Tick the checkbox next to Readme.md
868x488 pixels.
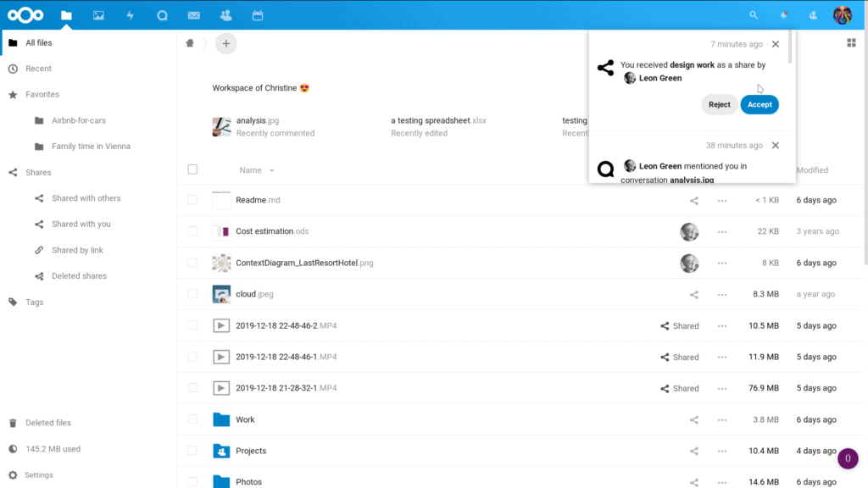tap(192, 200)
